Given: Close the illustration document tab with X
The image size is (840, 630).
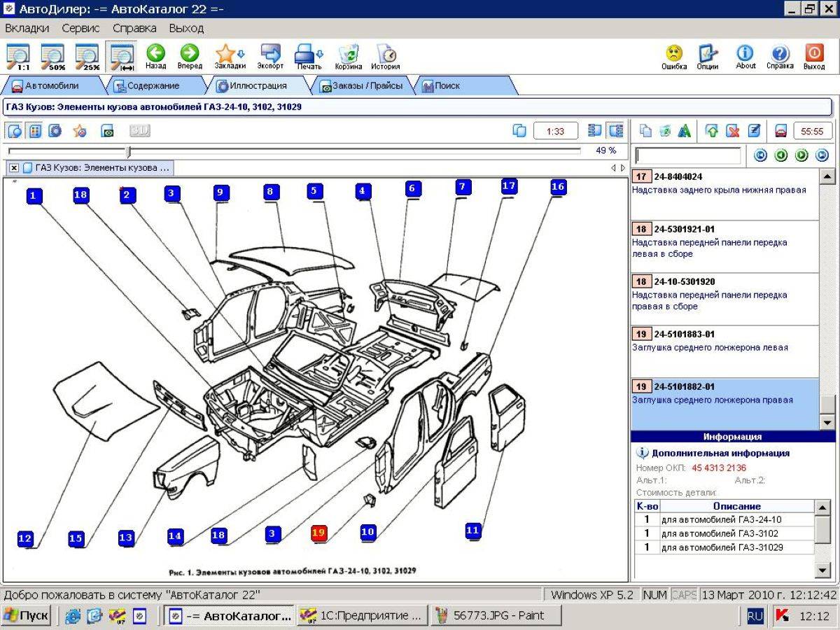Looking at the screenshot, I should click(x=13, y=168).
